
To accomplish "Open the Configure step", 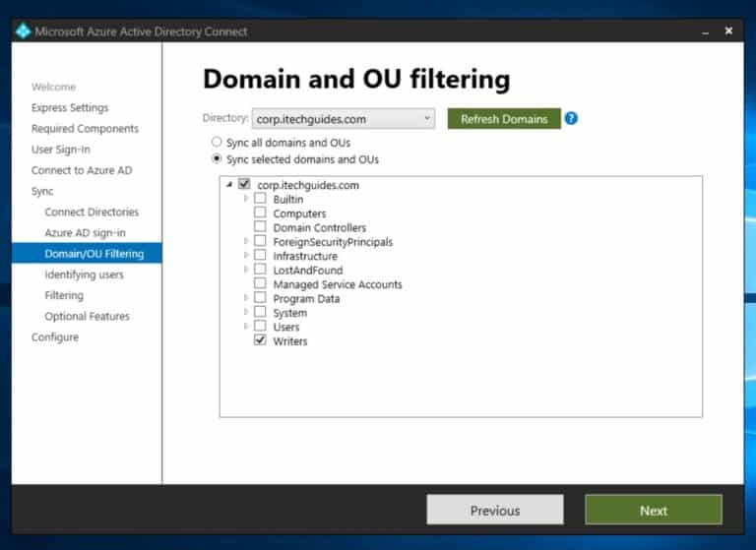I will [x=55, y=336].
